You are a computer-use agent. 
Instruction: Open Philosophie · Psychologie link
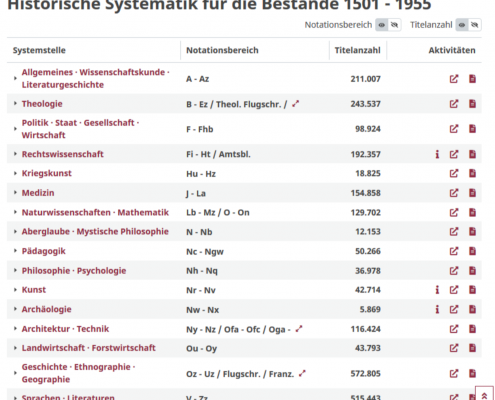coord(74,271)
